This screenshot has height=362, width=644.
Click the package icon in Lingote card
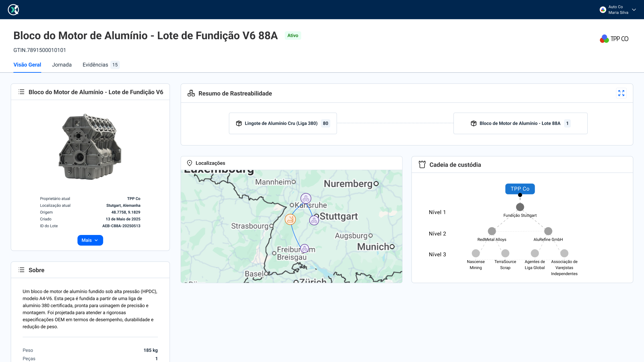pyautogui.click(x=239, y=123)
